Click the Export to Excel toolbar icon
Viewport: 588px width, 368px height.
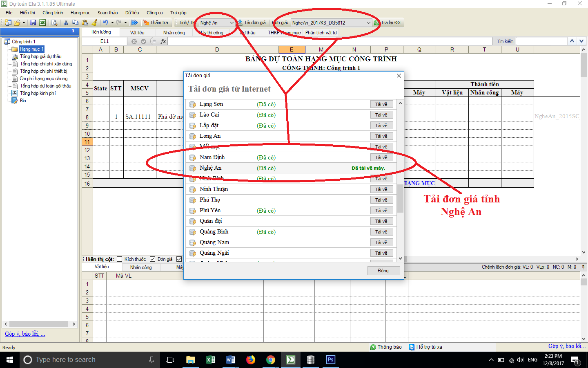pyautogui.click(x=42, y=23)
